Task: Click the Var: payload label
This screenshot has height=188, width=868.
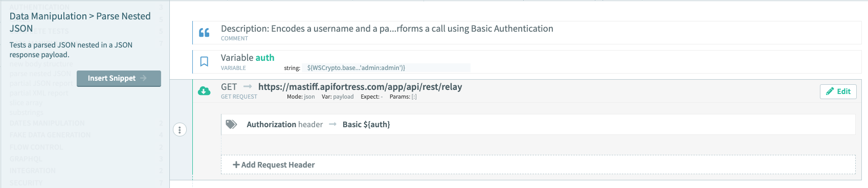Action: 338,97
